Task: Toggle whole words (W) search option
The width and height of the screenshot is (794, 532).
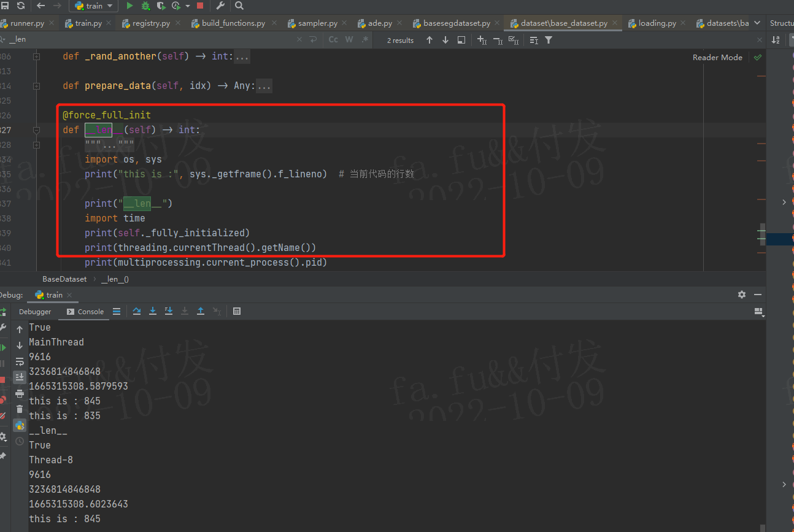Action: [349, 39]
